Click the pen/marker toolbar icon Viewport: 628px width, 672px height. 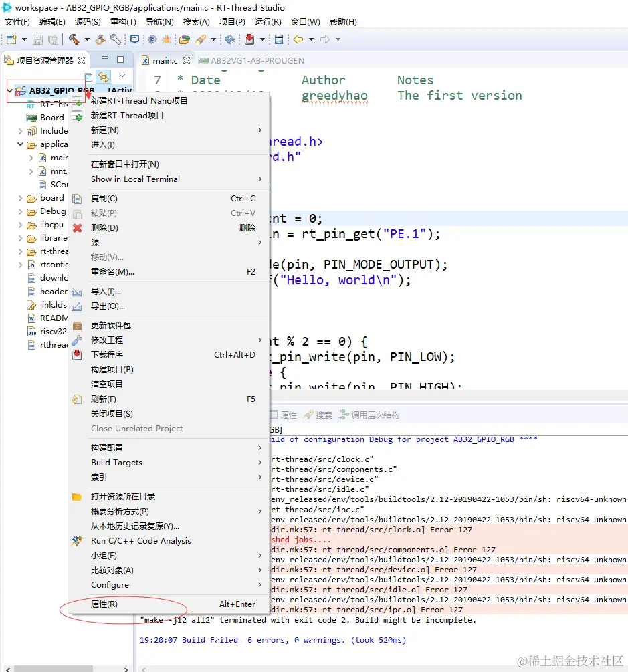point(201,39)
